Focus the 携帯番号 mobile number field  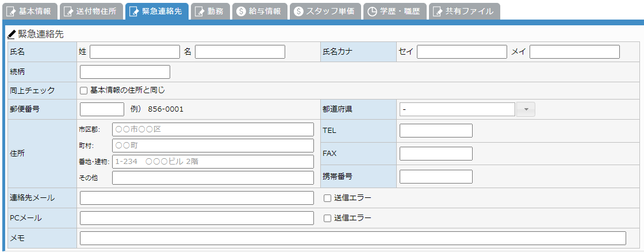(x=436, y=177)
